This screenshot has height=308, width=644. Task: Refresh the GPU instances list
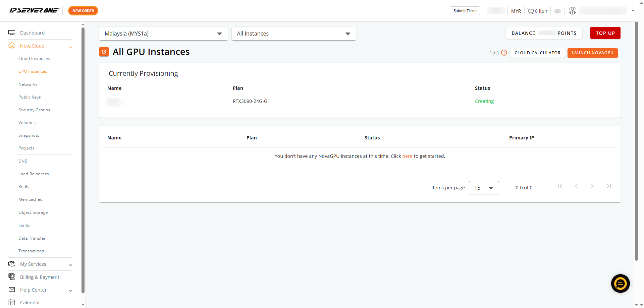tap(104, 52)
